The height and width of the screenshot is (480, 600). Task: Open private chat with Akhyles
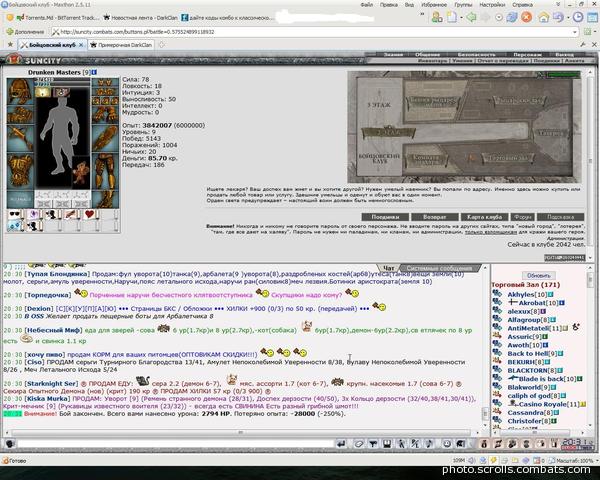click(x=497, y=294)
